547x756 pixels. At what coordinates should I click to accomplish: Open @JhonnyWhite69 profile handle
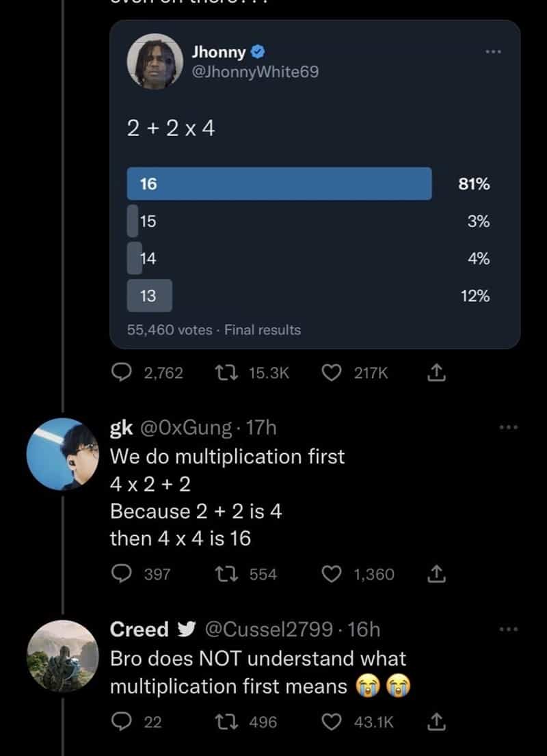256,72
